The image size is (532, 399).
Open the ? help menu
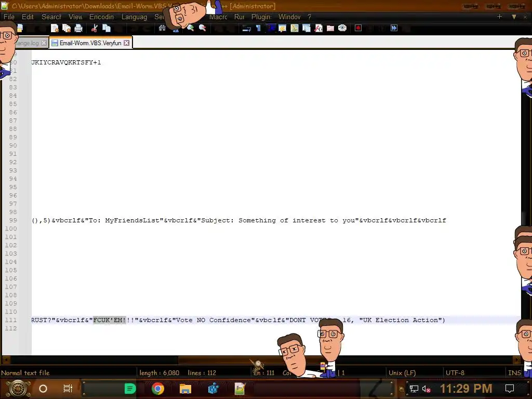click(309, 17)
